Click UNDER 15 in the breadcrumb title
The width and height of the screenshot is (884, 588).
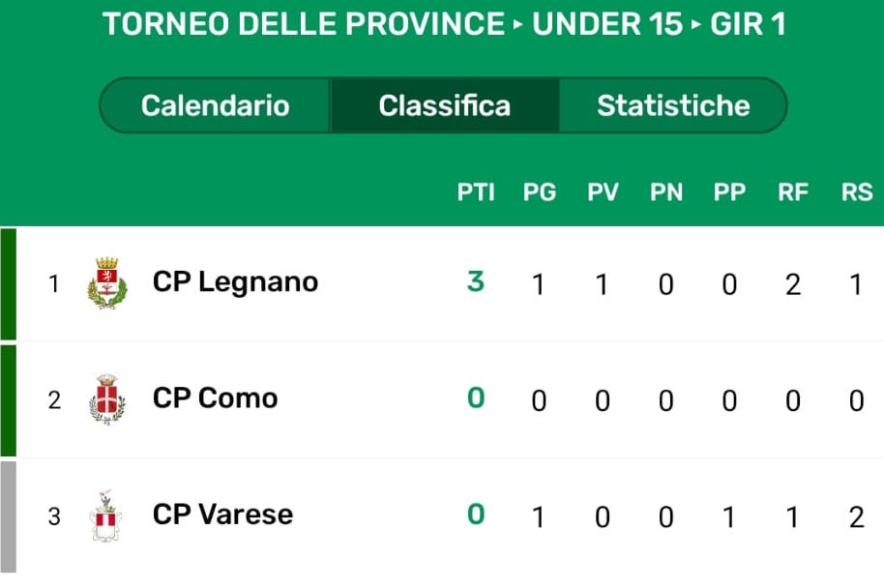pyautogui.click(x=602, y=24)
